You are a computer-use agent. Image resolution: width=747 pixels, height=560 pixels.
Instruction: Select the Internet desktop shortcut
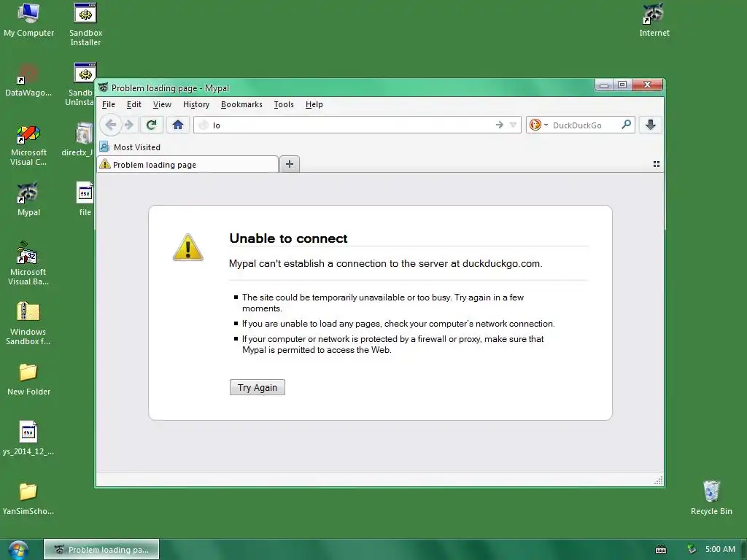pyautogui.click(x=654, y=20)
